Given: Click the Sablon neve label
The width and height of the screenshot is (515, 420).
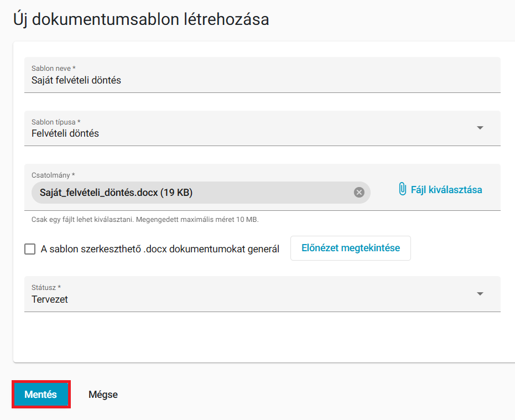Looking at the screenshot, I should point(54,69).
